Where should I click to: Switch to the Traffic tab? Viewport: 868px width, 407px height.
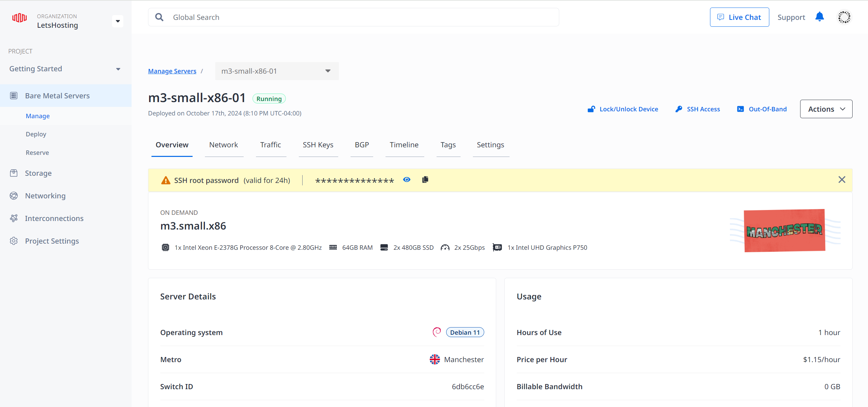coord(271,145)
